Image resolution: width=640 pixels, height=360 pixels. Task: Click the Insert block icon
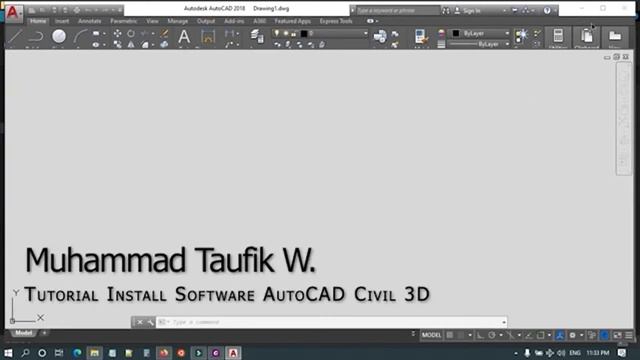(x=380, y=36)
